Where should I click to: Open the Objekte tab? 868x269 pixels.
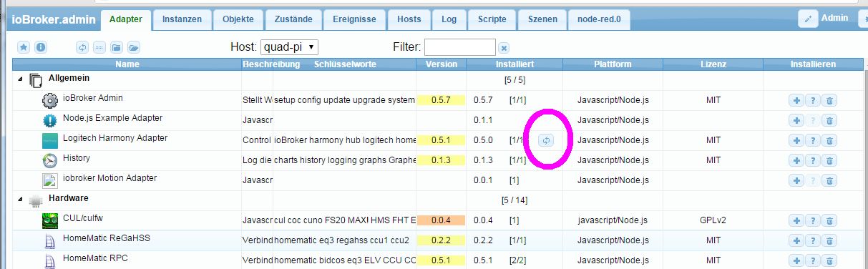click(238, 20)
